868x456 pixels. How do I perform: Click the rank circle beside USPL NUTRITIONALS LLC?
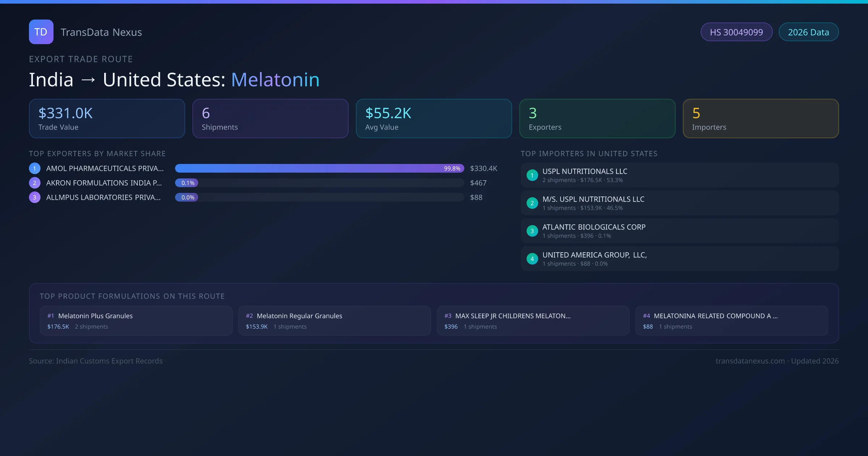[x=532, y=175]
